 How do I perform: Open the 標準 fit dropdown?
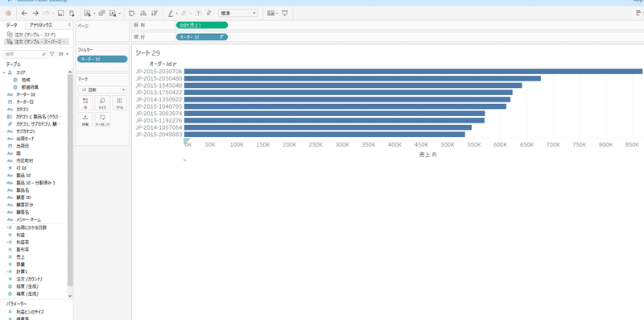pyautogui.click(x=237, y=13)
